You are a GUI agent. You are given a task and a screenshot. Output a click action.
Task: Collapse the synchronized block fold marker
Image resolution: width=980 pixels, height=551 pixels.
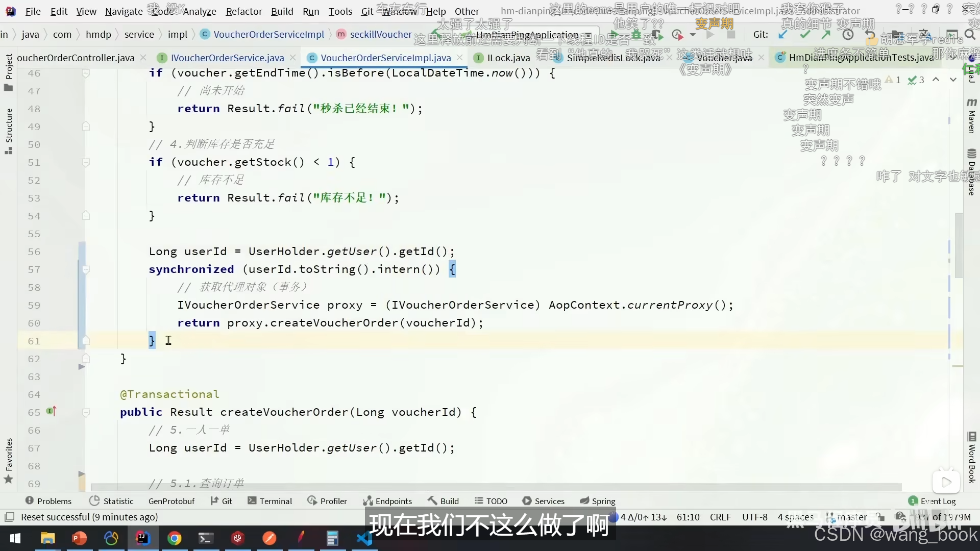(x=86, y=269)
